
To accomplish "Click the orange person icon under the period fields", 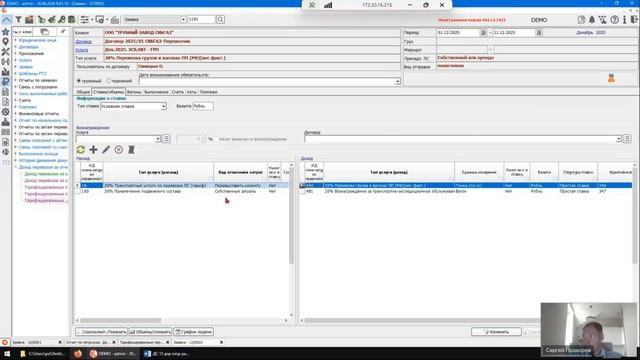I will 611,78.
